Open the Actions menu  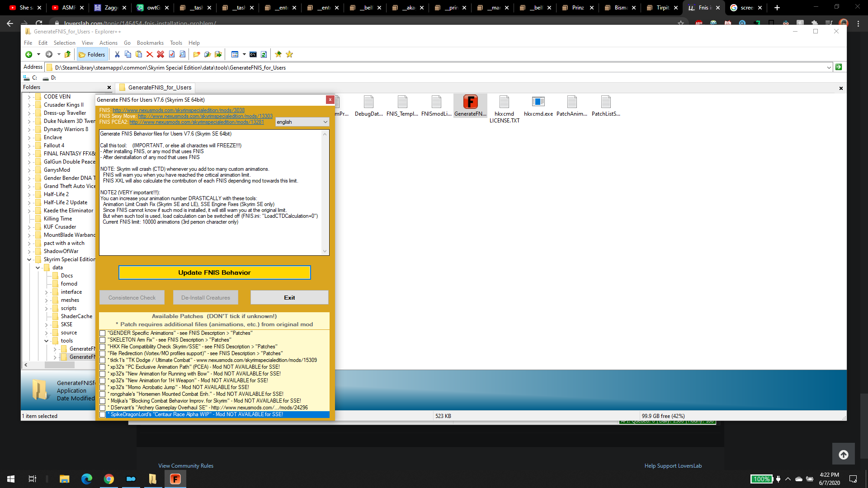click(x=108, y=43)
